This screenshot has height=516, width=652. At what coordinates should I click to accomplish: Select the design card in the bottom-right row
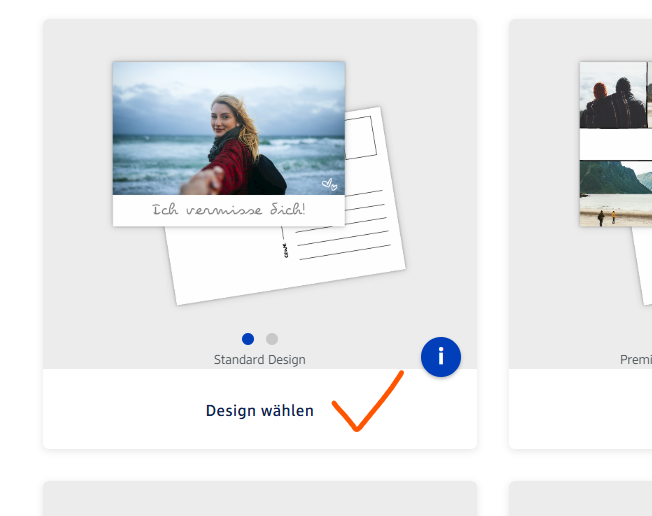(580, 499)
